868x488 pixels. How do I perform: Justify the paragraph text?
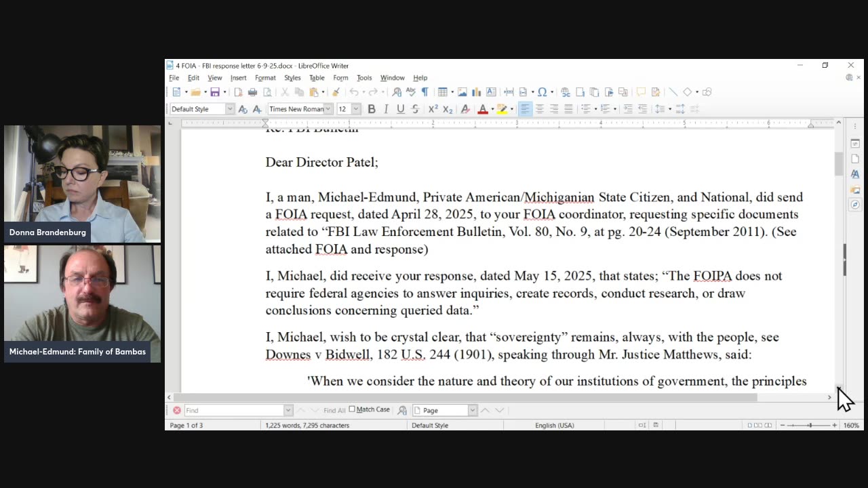(568, 109)
